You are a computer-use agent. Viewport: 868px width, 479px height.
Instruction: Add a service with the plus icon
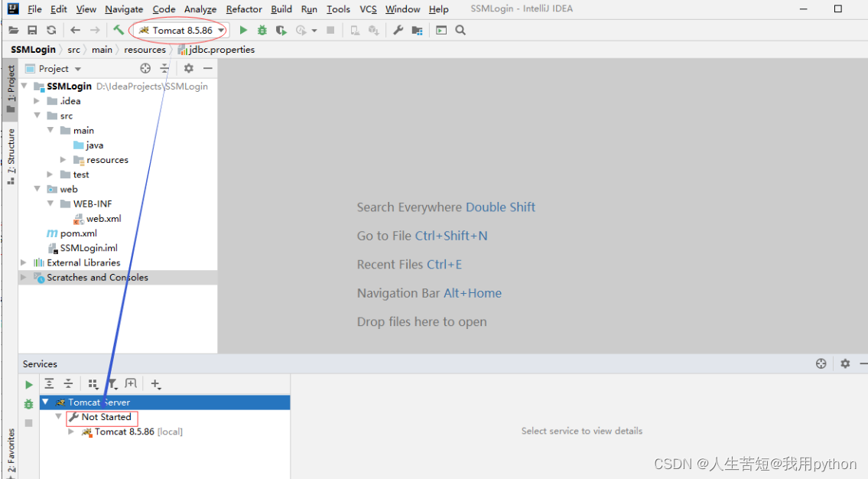coord(155,384)
